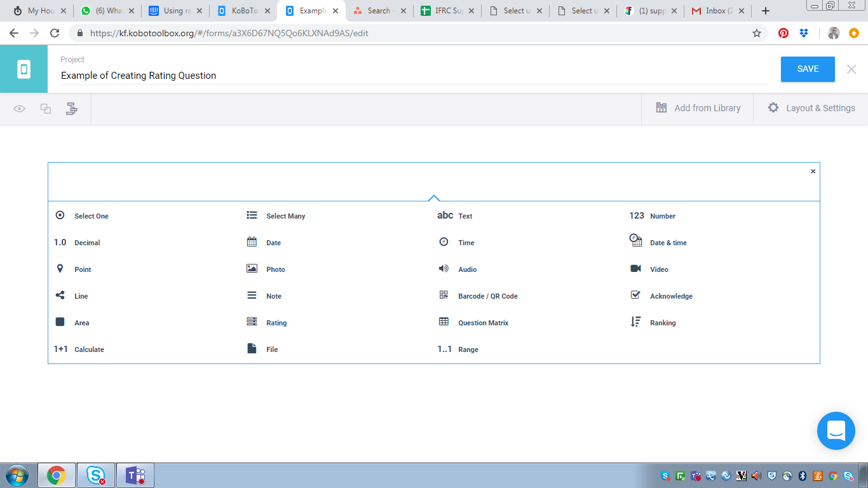Image resolution: width=868 pixels, height=488 pixels.
Task: Select the Question Matrix type icon
Action: (x=444, y=322)
